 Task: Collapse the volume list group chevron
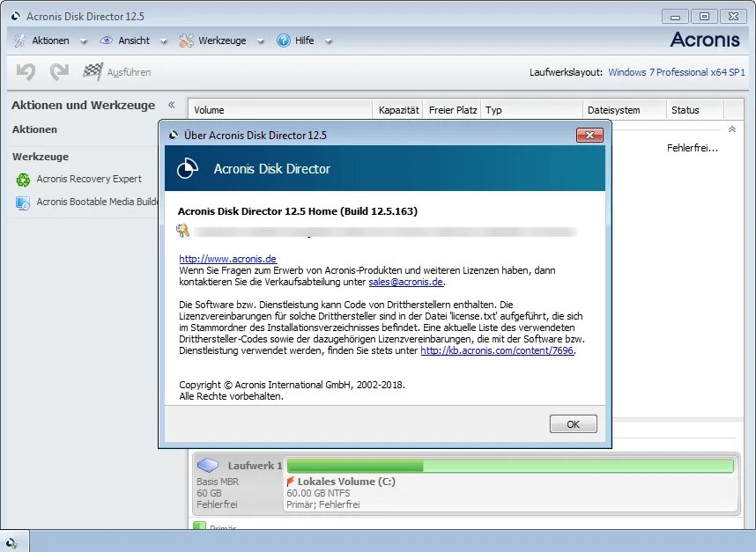(732, 129)
